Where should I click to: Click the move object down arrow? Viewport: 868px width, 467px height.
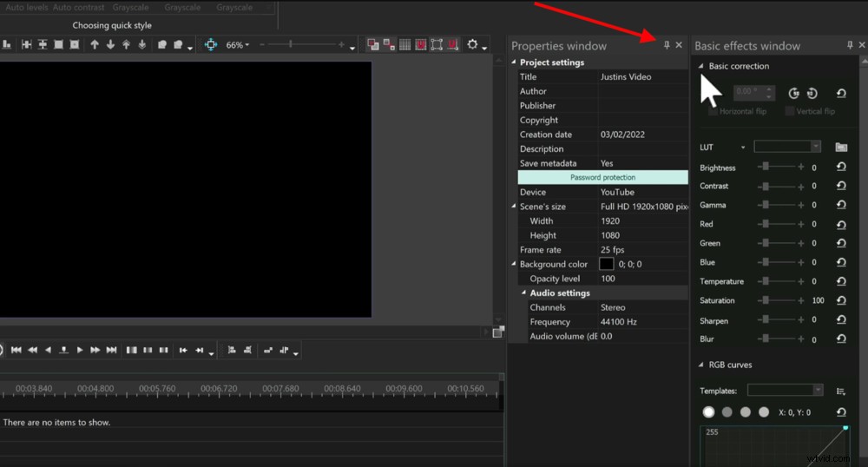tap(110, 44)
